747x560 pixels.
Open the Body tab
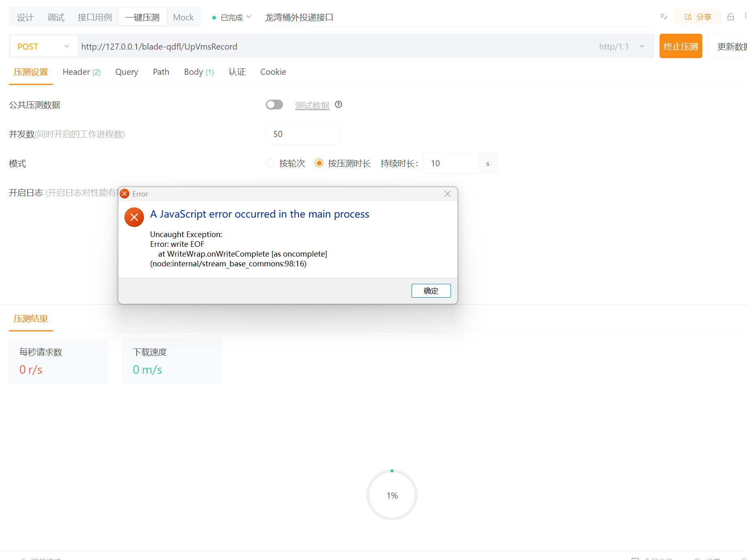pos(198,72)
